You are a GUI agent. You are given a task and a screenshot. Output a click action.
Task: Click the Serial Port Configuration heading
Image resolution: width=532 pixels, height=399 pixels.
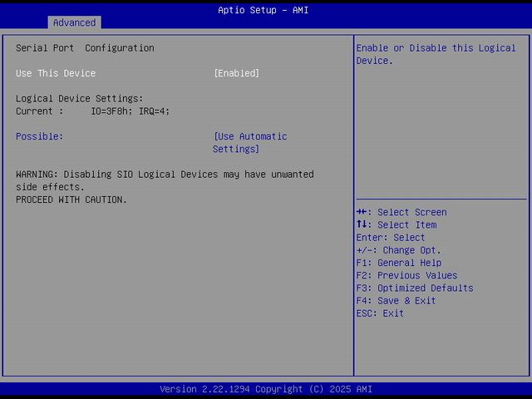[85, 48]
